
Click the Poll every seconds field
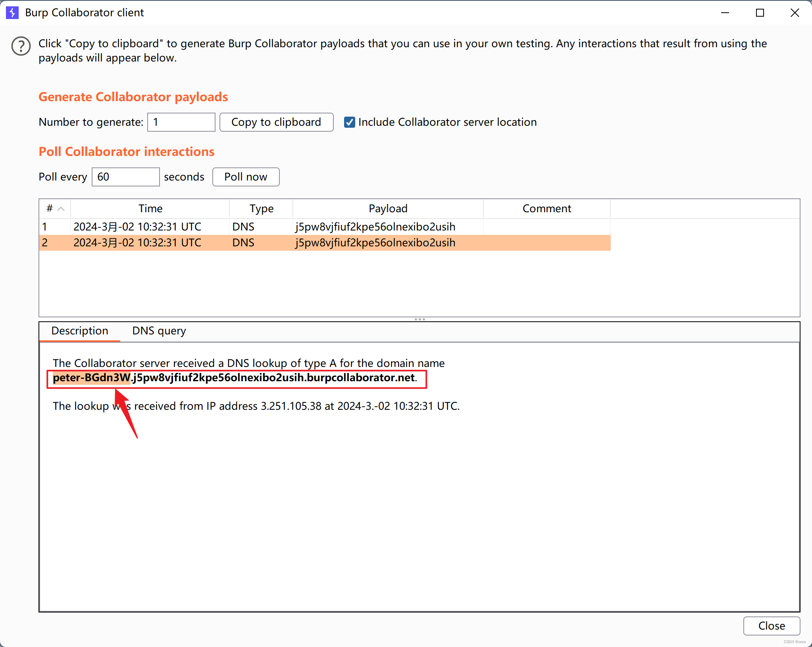click(125, 177)
